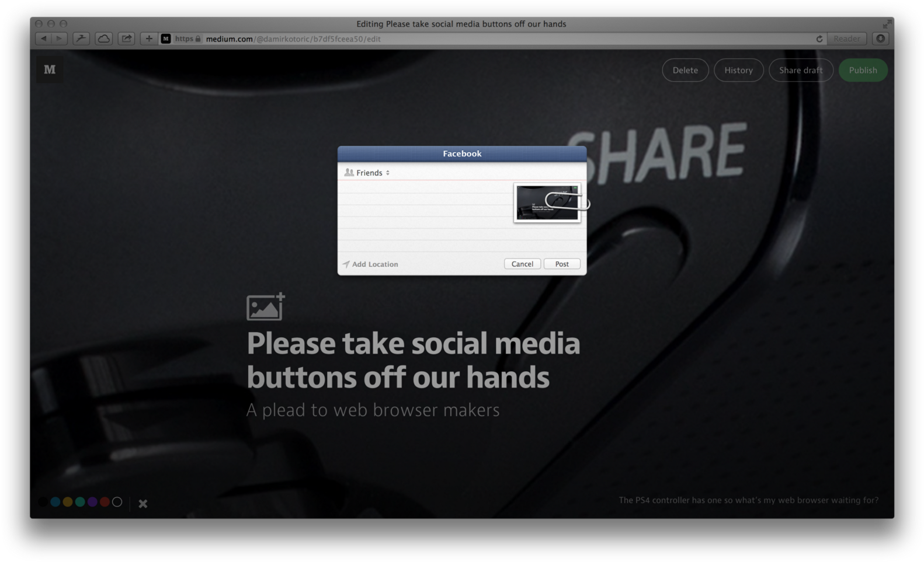Click the Reader button in address bar
This screenshot has width=924, height=562.
tap(847, 39)
